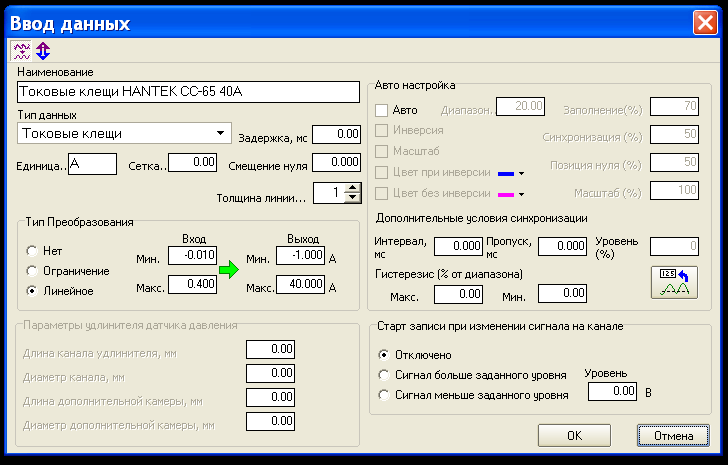
Task: Select Сигнал больше заданного уровня radio
Action: 384,375
